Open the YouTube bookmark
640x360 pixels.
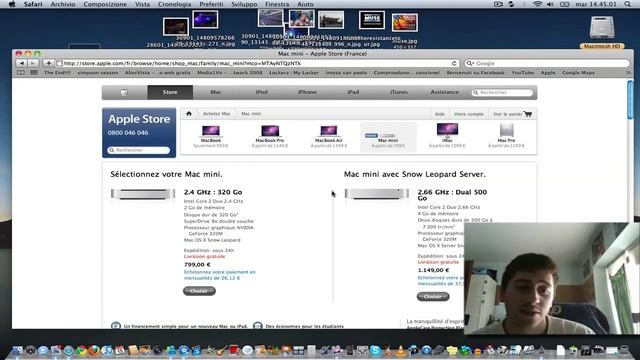click(x=522, y=73)
